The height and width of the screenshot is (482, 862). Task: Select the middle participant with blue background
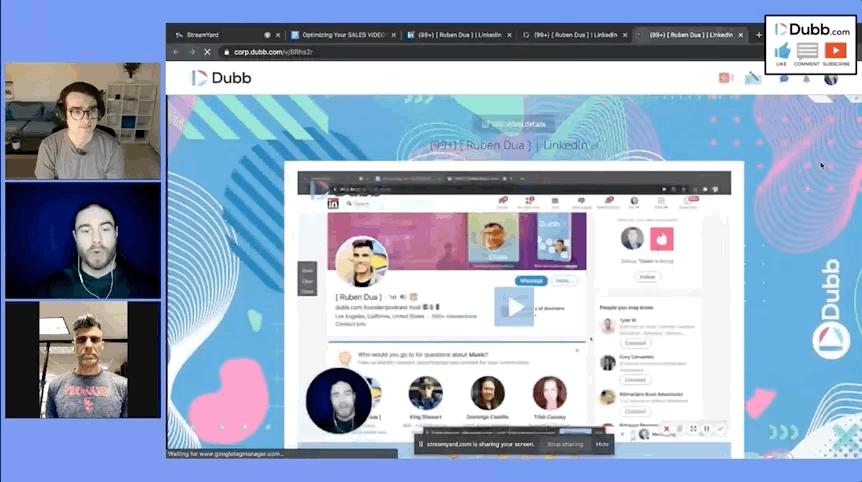[x=83, y=241]
